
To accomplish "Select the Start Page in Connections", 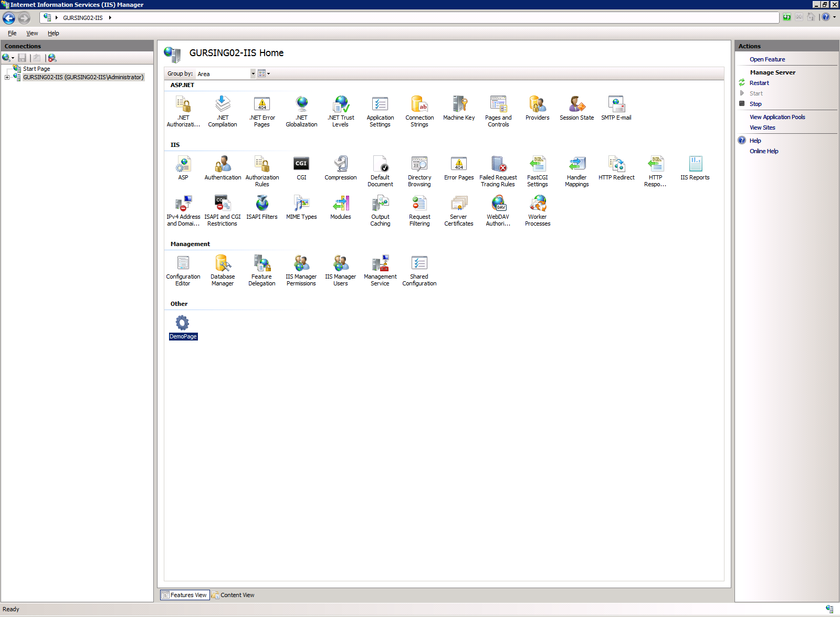I will (x=36, y=68).
